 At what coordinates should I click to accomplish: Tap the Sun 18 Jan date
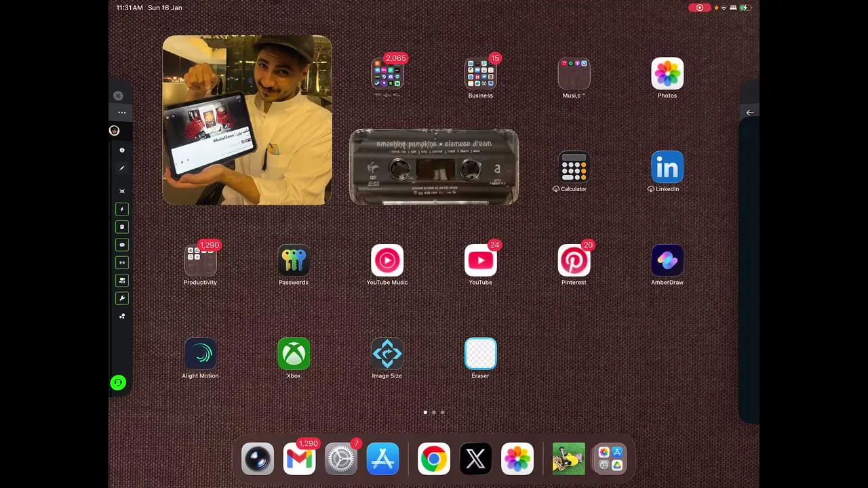coord(165,7)
